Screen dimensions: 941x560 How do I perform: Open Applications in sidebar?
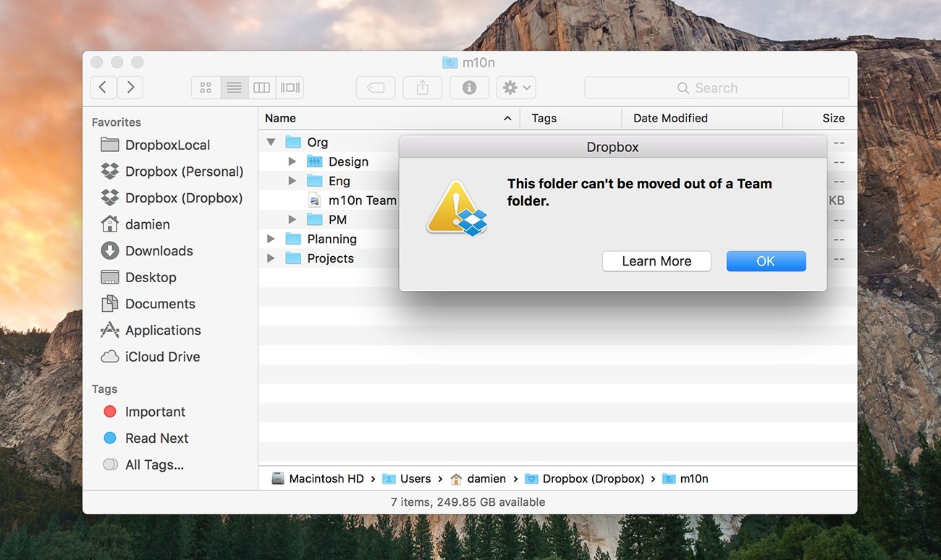point(151,330)
